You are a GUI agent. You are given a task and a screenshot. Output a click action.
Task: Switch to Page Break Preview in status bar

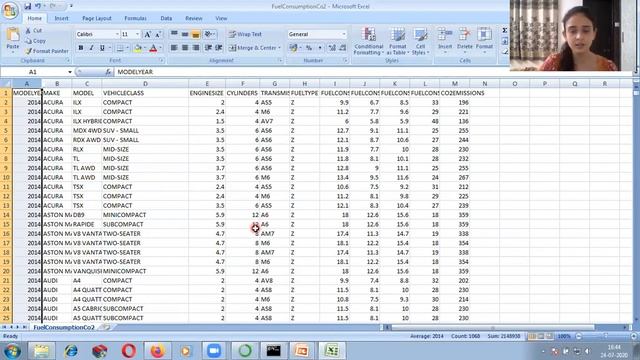tap(550, 336)
